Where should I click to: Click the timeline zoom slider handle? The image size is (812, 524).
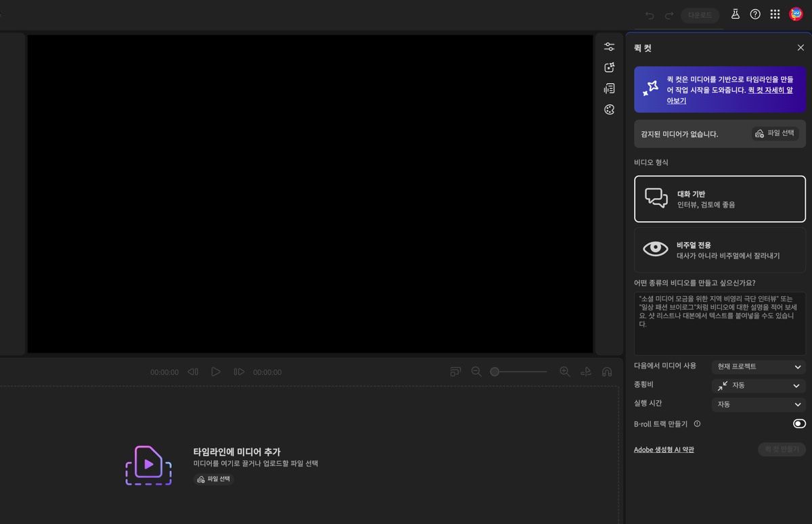coord(495,372)
